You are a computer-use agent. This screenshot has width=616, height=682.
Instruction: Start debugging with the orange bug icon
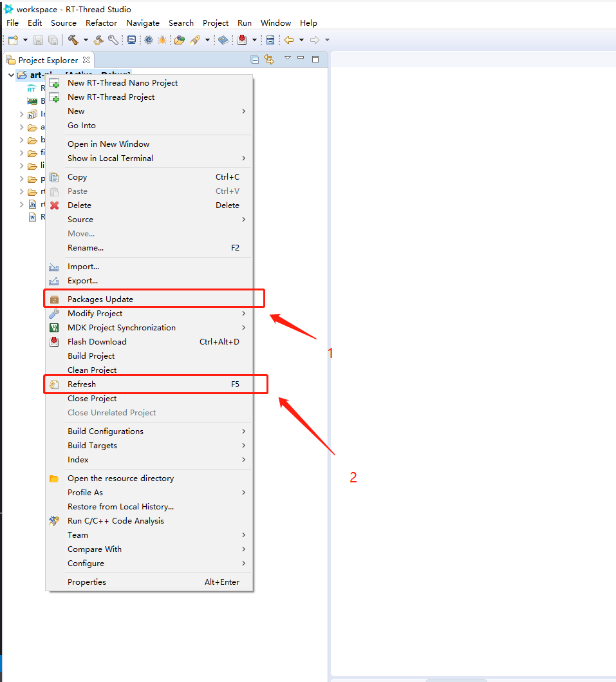[x=162, y=40]
